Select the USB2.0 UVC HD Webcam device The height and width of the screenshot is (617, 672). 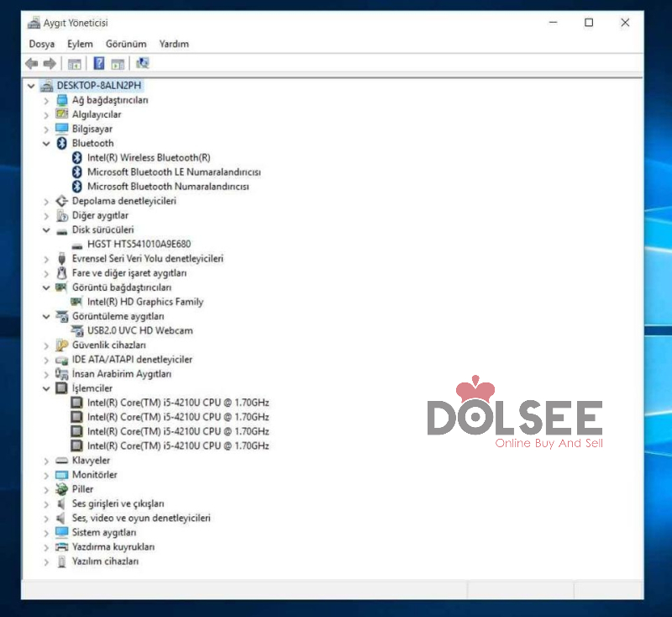(139, 330)
